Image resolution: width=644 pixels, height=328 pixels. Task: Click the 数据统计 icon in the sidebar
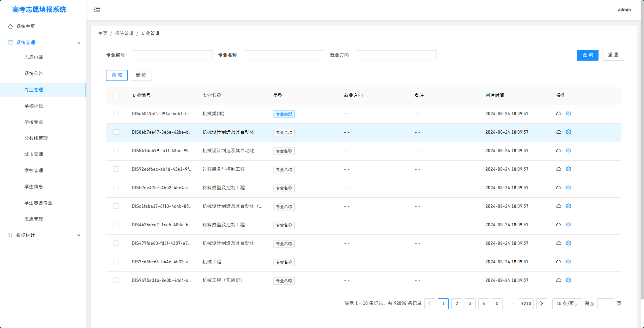[x=10, y=235]
